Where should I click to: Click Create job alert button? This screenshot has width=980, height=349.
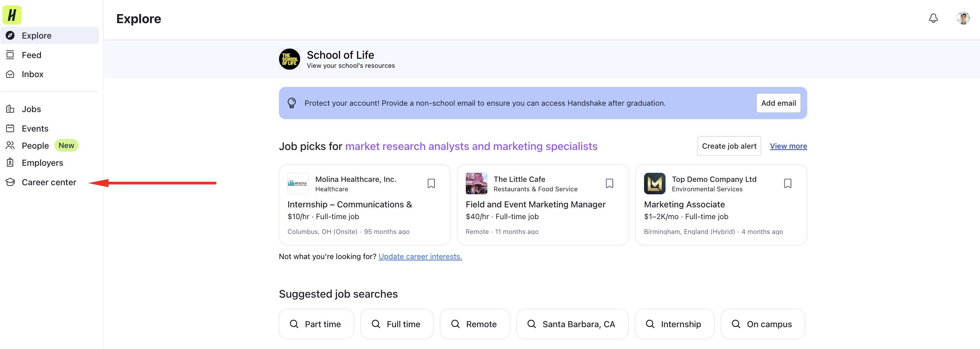pyautogui.click(x=729, y=146)
